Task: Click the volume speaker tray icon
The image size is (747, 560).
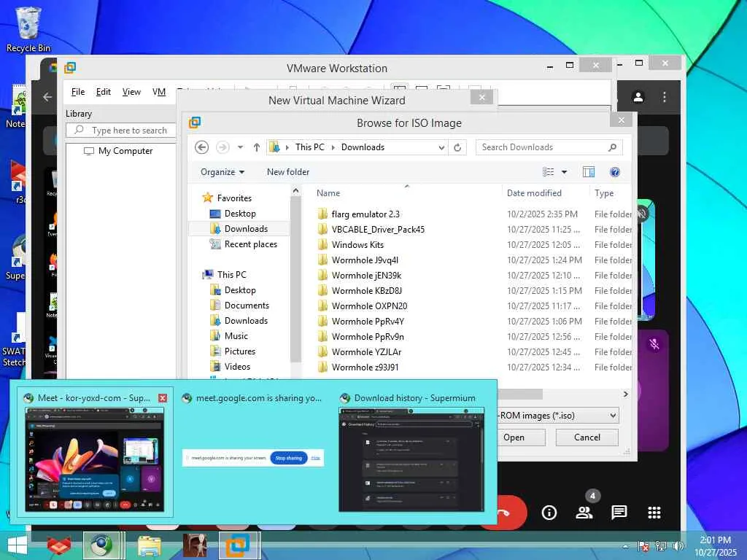Action: click(x=678, y=545)
